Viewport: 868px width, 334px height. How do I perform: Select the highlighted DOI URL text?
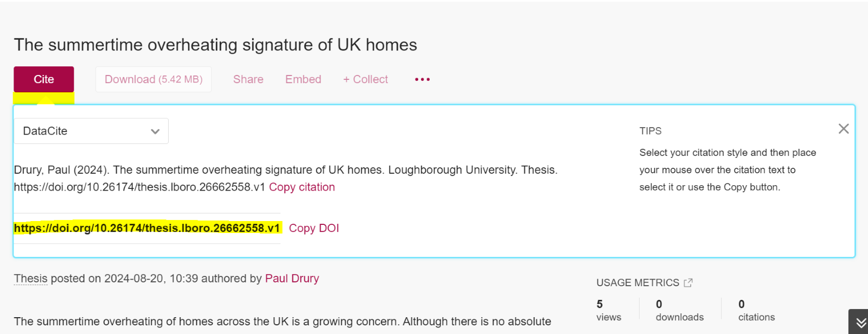coord(147,228)
